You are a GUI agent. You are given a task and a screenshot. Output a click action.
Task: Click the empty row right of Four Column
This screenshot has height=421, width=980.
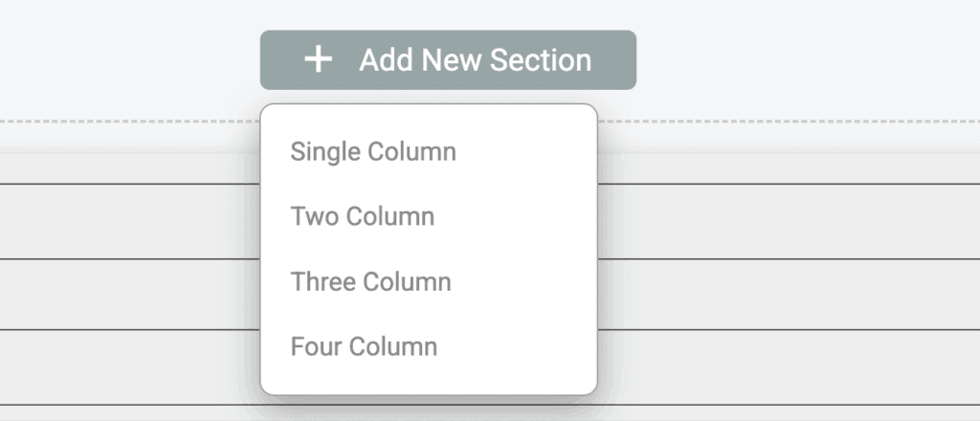[785, 367]
